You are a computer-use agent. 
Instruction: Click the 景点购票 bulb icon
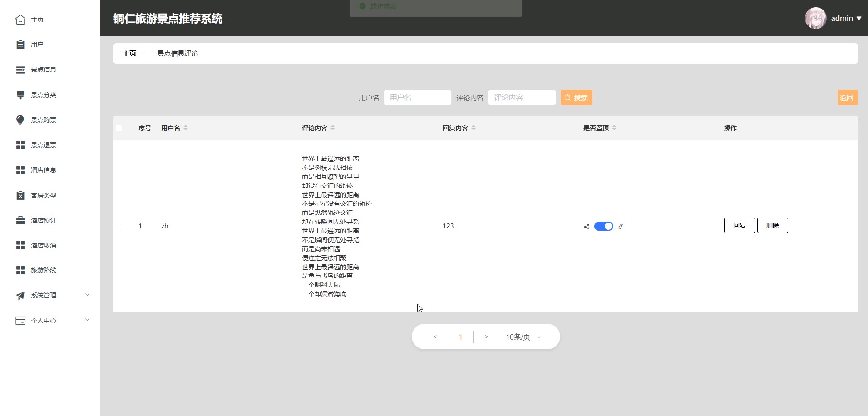coord(20,120)
